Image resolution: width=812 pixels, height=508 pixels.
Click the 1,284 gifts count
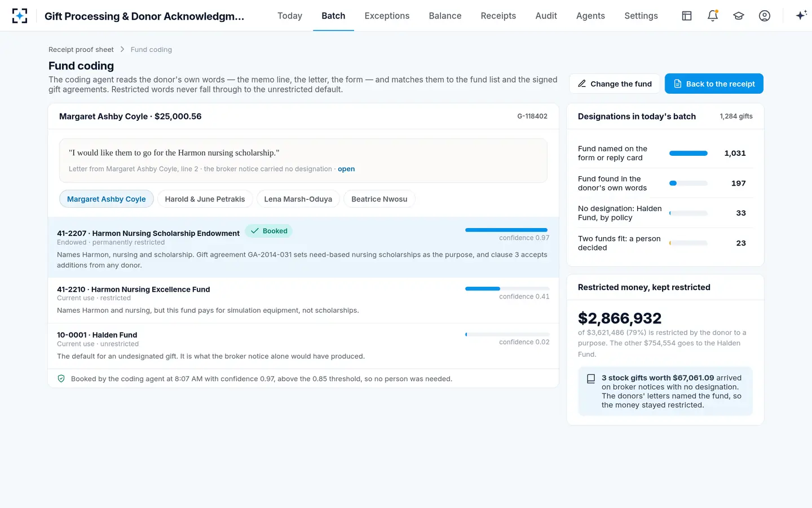point(736,116)
